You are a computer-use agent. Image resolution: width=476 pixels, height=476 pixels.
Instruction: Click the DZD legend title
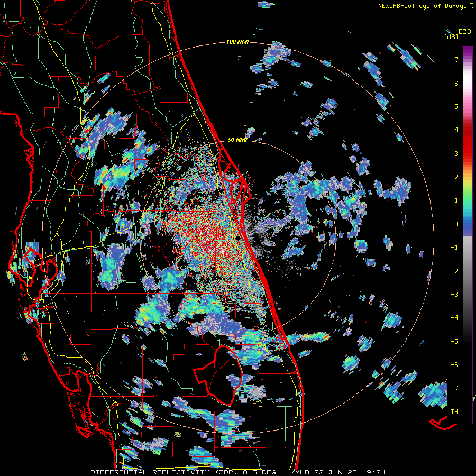coord(464,32)
